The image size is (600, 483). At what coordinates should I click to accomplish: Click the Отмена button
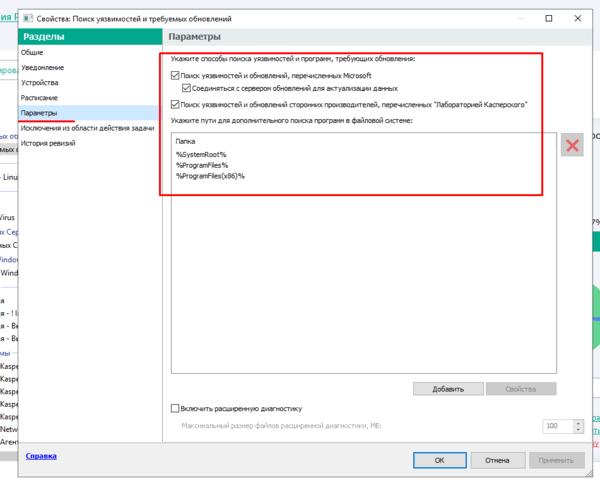(x=497, y=460)
